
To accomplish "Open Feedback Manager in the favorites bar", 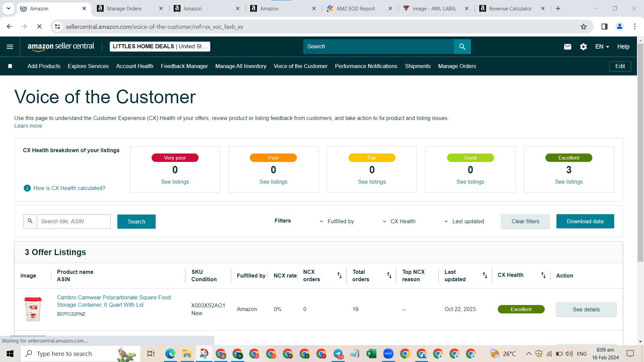I will pyautogui.click(x=184, y=66).
